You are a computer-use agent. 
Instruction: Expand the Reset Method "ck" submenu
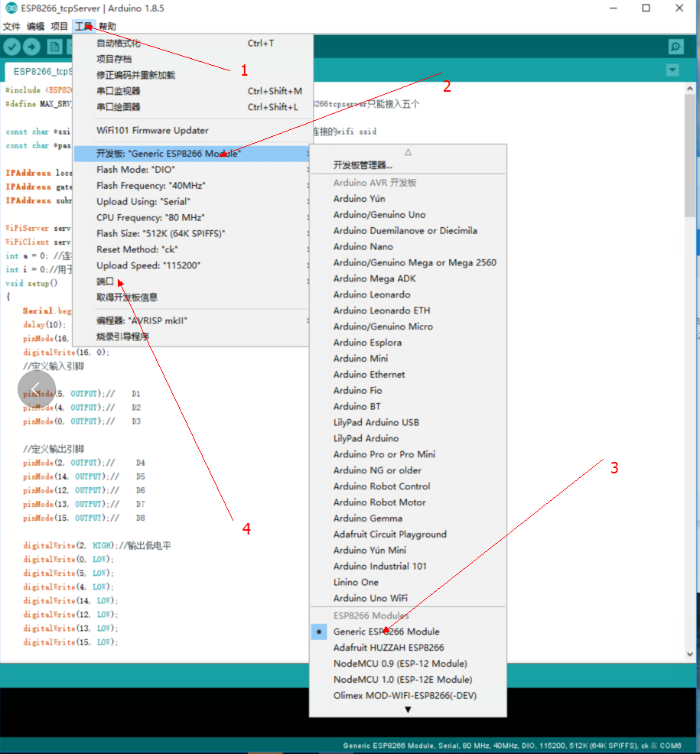click(x=193, y=249)
